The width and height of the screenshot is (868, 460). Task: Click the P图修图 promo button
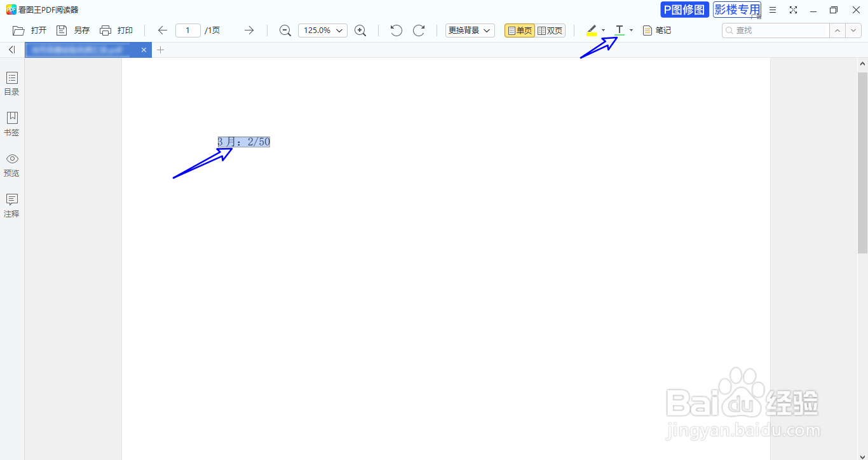click(x=684, y=10)
